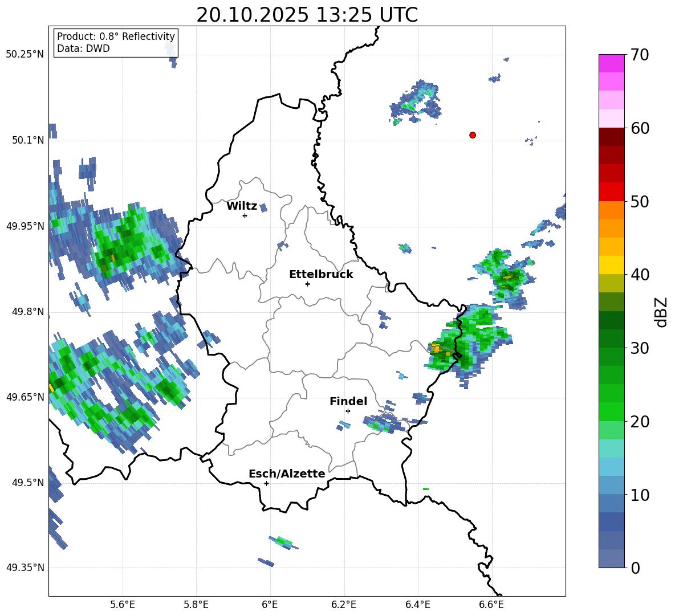Click the Esch/Alzette station cross marker

pos(266,483)
